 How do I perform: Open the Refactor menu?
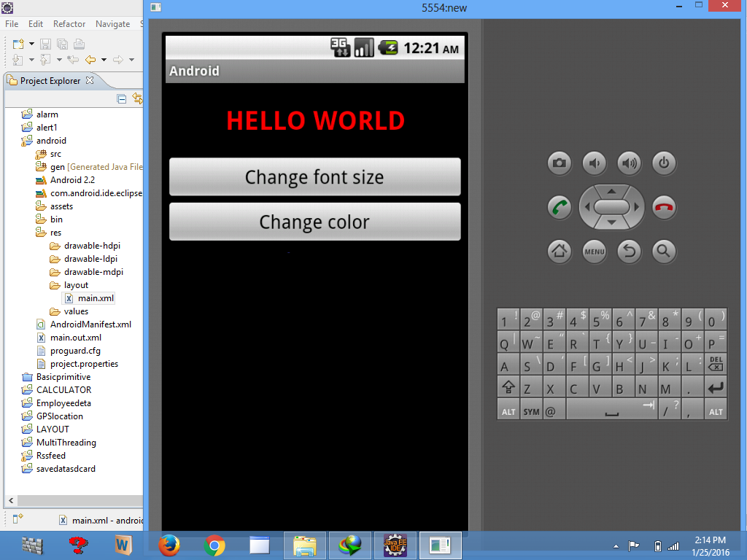(x=69, y=23)
